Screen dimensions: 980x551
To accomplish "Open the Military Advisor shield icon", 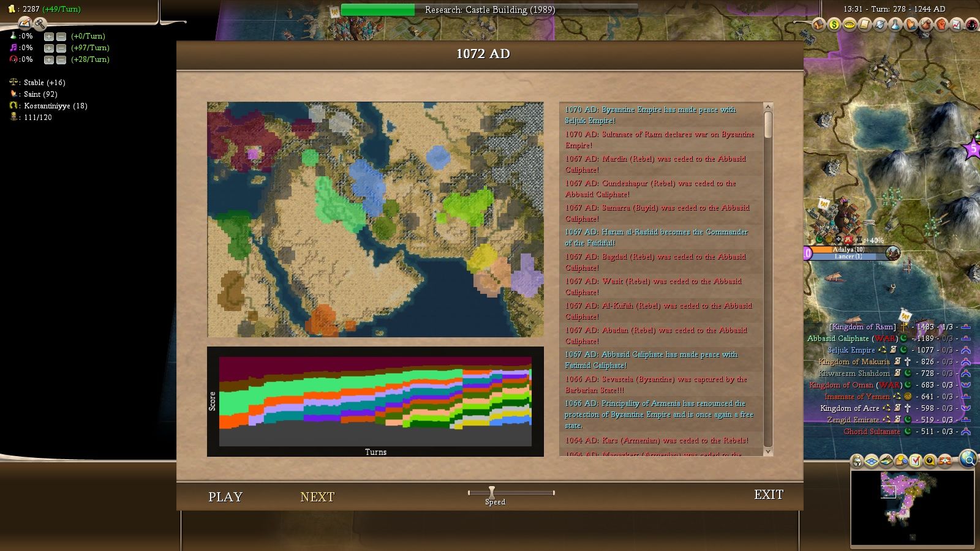I will coord(880,24).
